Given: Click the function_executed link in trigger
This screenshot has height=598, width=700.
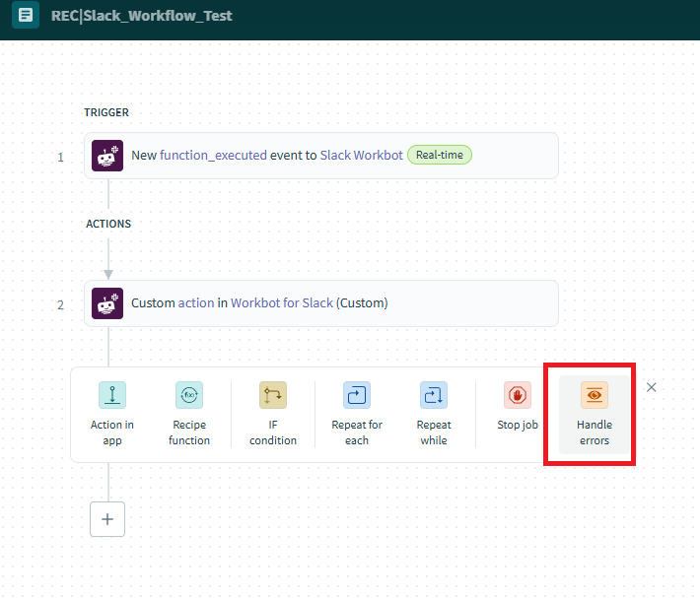Looking at the screenshot, I should click(x=213, y=156).
